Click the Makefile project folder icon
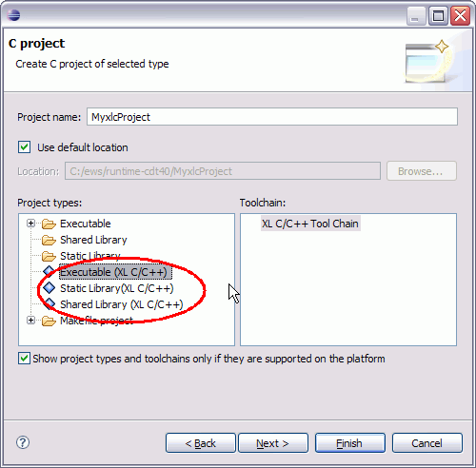Viewport: 476px width, 468px height. (x=49, y=321)
